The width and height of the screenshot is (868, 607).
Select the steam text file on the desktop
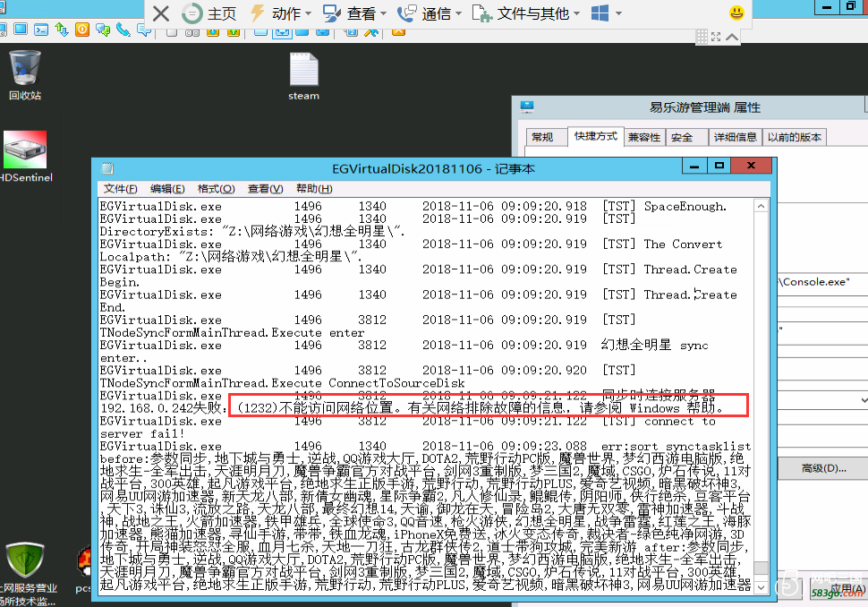tap(304, 76)
